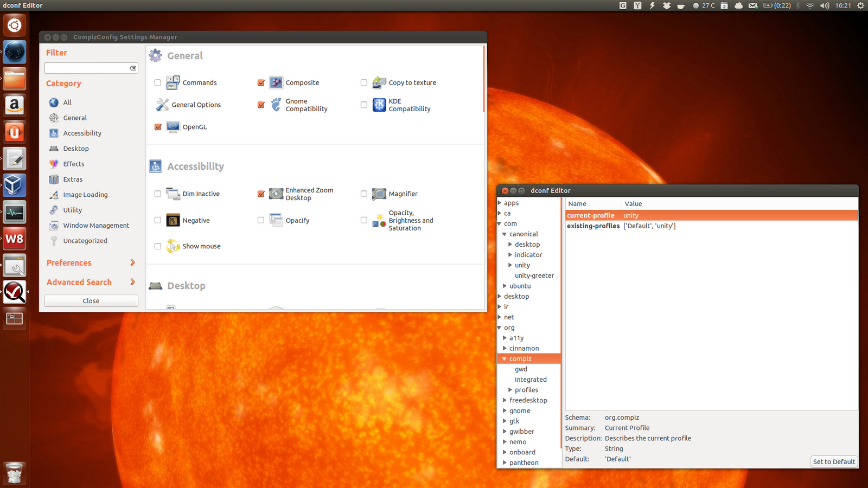Click the Ubuntu Dash launcher icon
Image resolution: width=868 pixels, height=488 pixels.
15,25
